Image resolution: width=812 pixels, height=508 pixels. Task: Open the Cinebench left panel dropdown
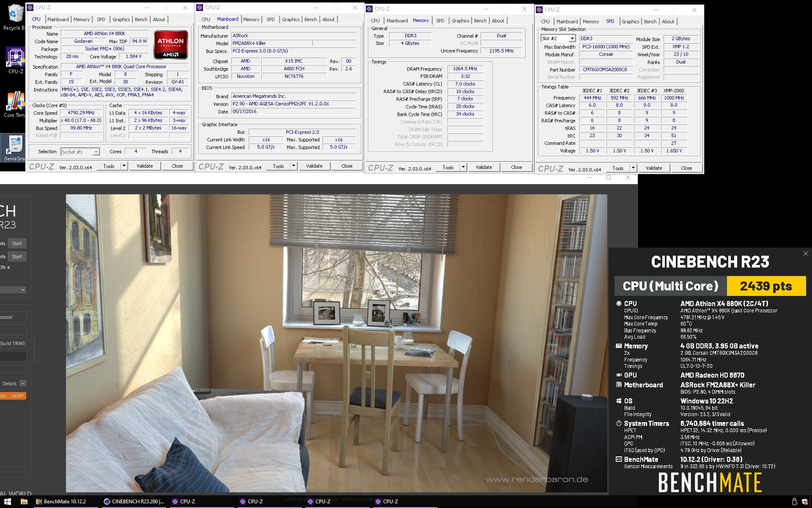click(x=13, y=290)
